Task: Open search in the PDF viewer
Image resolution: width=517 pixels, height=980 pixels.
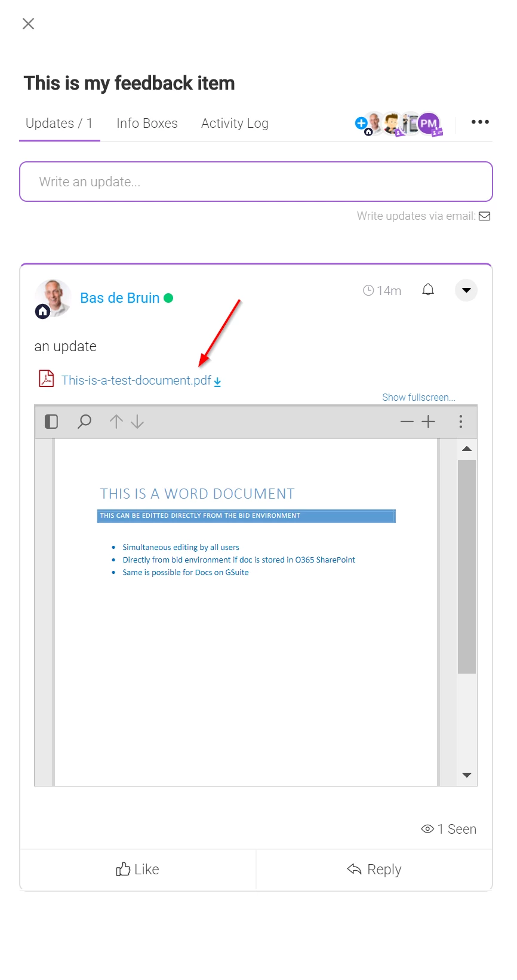Action: 84,422
